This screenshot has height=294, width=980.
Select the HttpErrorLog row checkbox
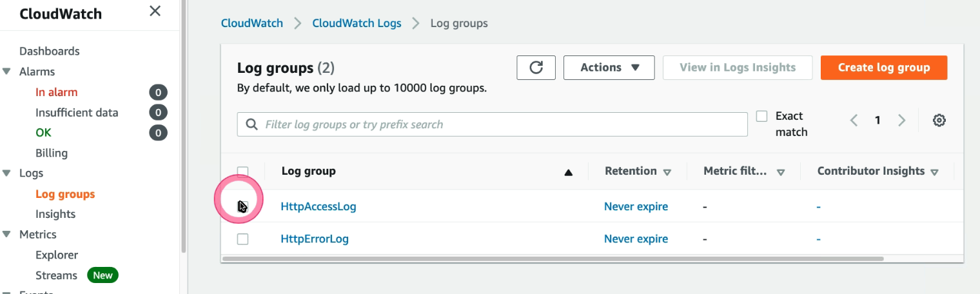242,239
